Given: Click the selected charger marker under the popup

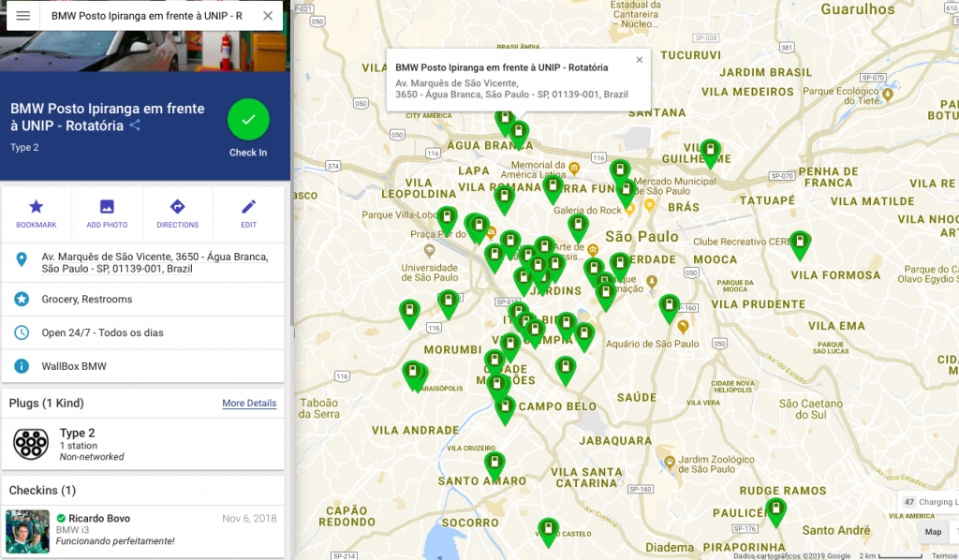Looking at the screenshot, I should [519, 135].
